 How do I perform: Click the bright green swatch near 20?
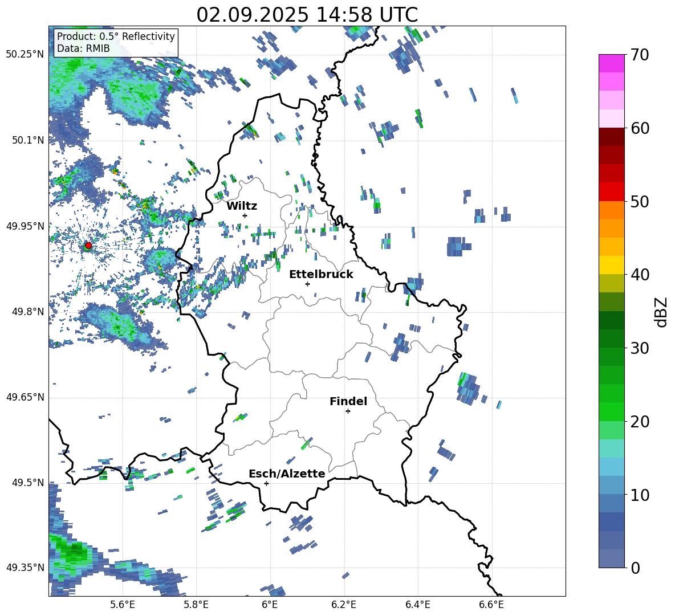point(611,411)
